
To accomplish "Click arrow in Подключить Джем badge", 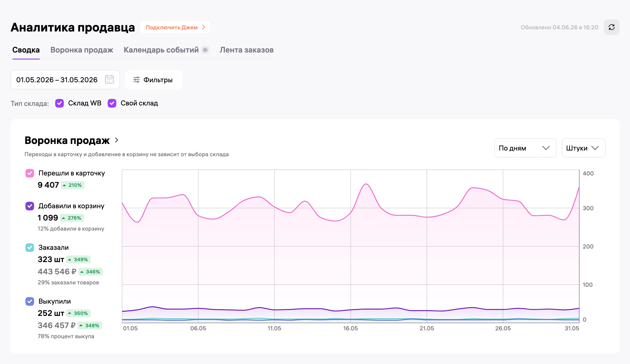I will [204, 27].
